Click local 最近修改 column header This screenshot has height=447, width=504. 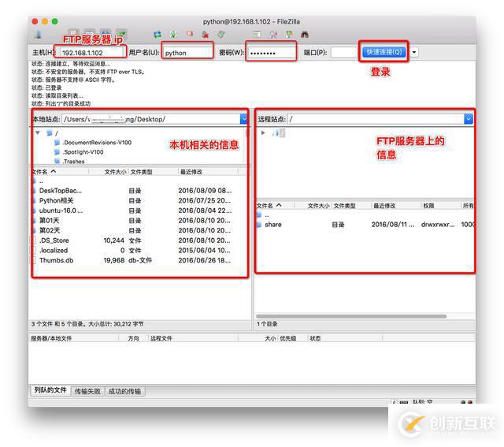pyautogui.click(x=208, y=172)
